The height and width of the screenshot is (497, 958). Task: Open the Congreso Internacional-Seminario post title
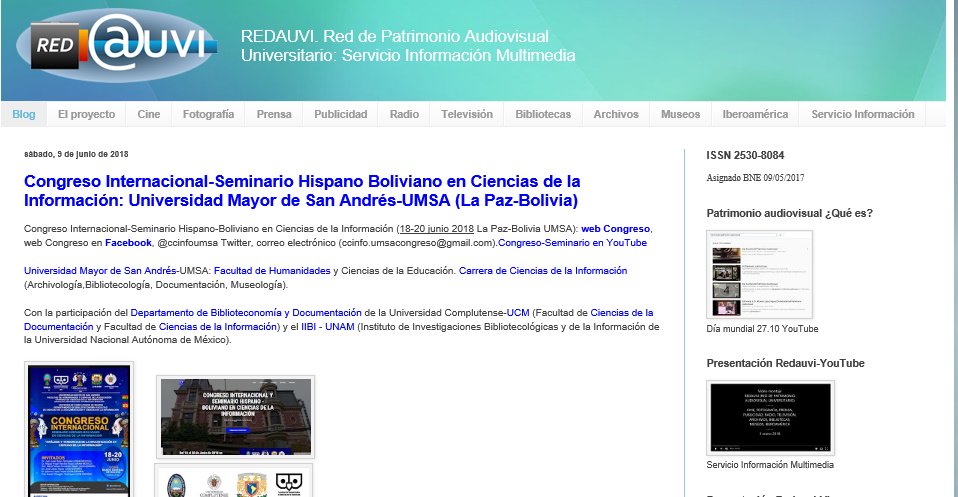[x=302, y=191]
